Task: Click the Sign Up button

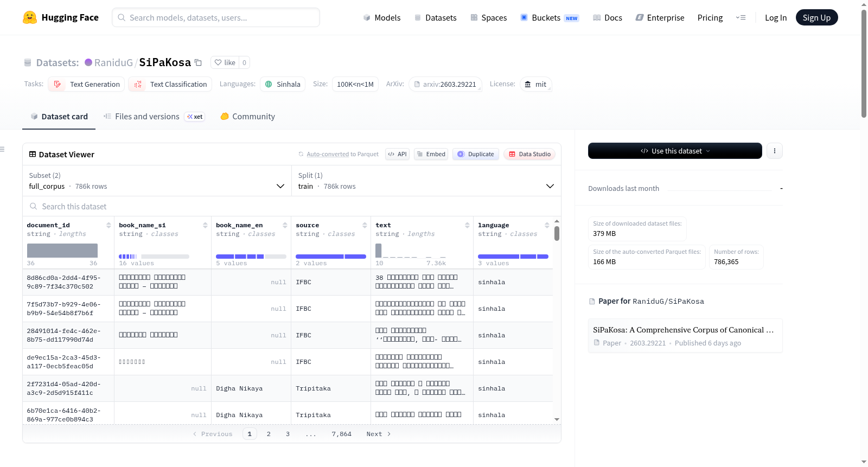Action: coord(817,17)
